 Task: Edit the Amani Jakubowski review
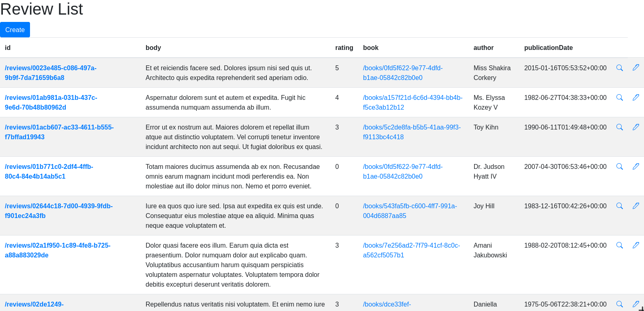point(635,245)
